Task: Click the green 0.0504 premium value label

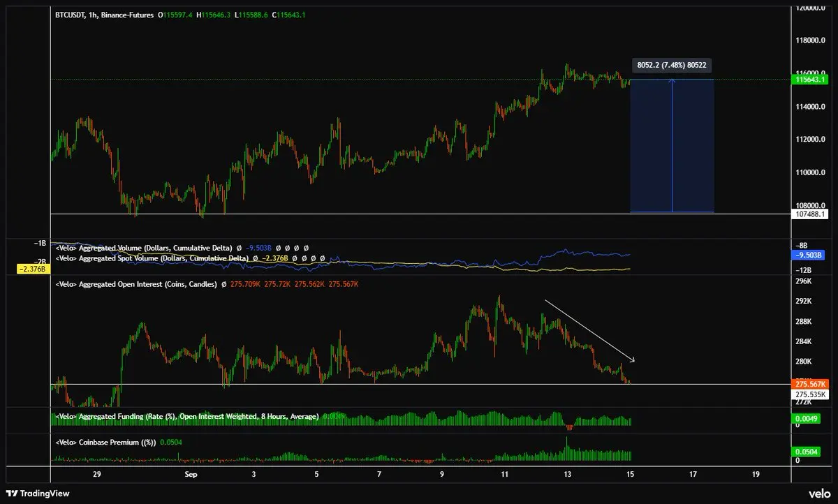Action: [x=807, y=453]
